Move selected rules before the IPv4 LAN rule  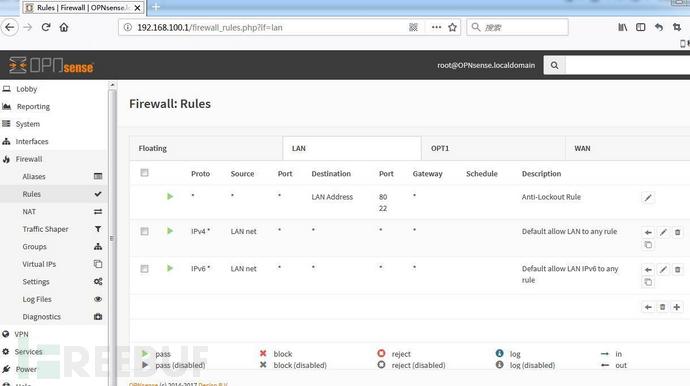[648, 232]
